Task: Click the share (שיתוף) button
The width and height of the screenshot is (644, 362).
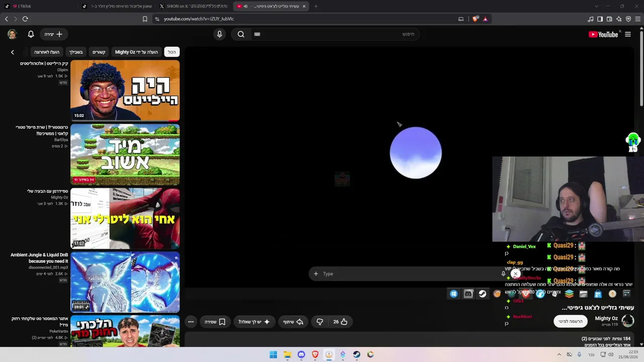Action: 294,322
